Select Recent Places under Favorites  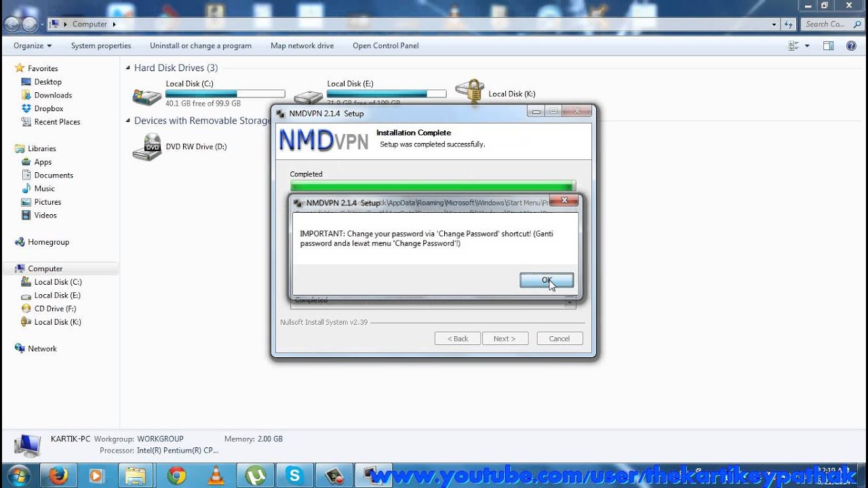pyautogui.click(x=57, y=122)
